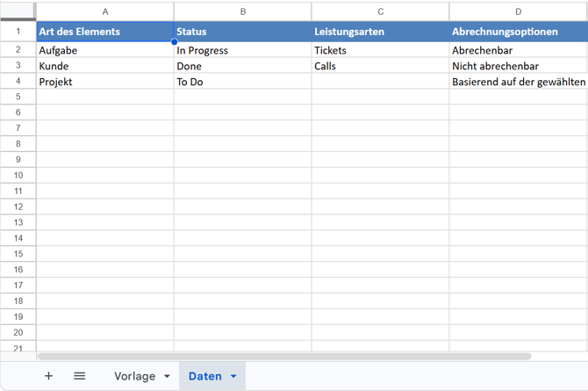Click row 5 header number
The image size is (588, 391).
[x=18, y=97]
